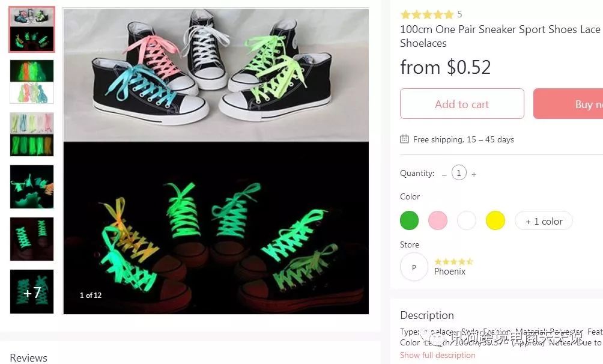Choose the white color swatch
Viewport: 603px width, 364px height.
(467, 220)
